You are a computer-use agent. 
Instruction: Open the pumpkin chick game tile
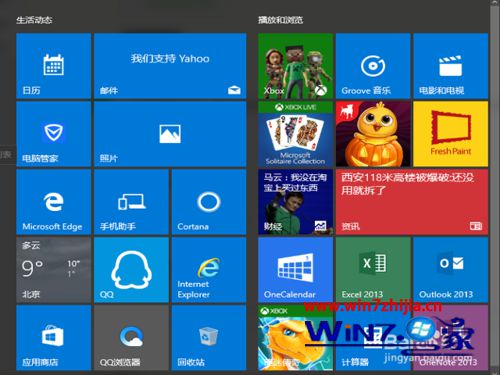pyautogui.click(x=373, y=134)
